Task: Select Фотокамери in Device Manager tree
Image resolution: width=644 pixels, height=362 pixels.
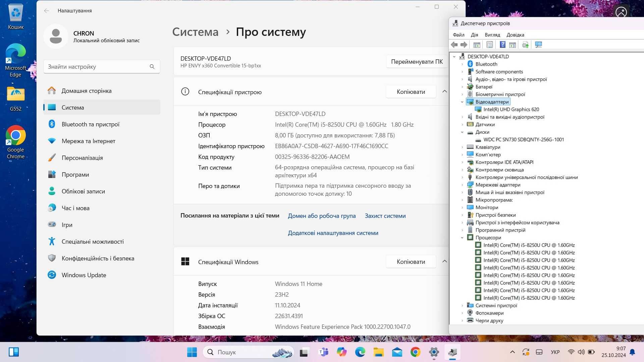Action: tap(489, 313)
